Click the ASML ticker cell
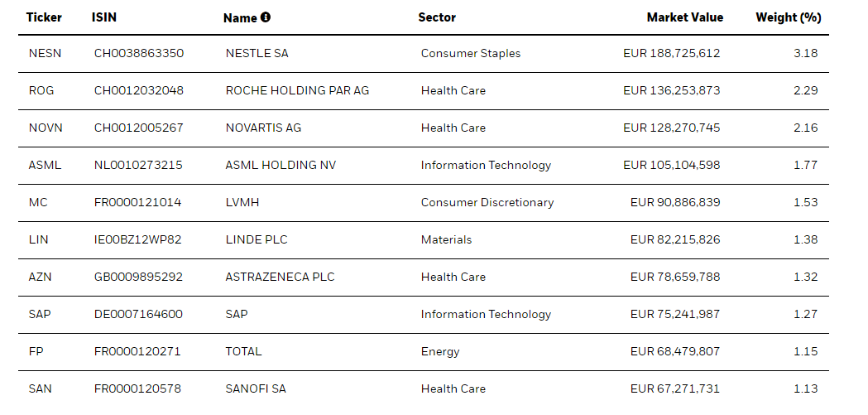868x415 pixels. tap(45, 165)
